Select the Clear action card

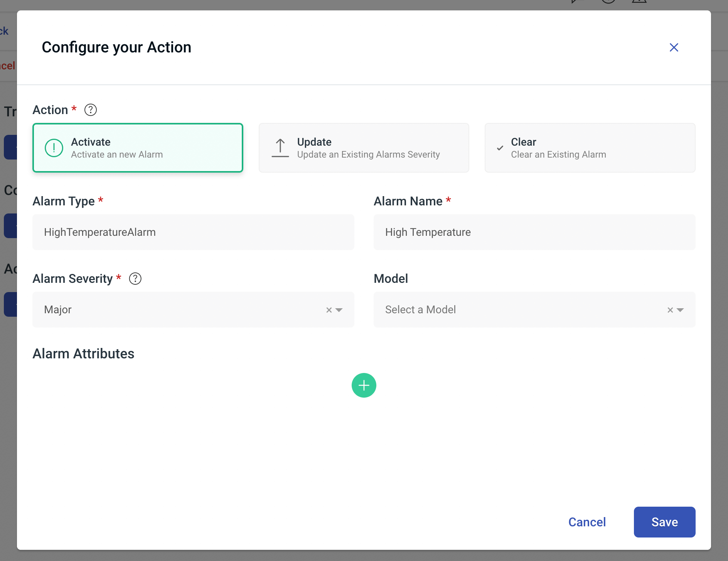[x=590, y=148]
